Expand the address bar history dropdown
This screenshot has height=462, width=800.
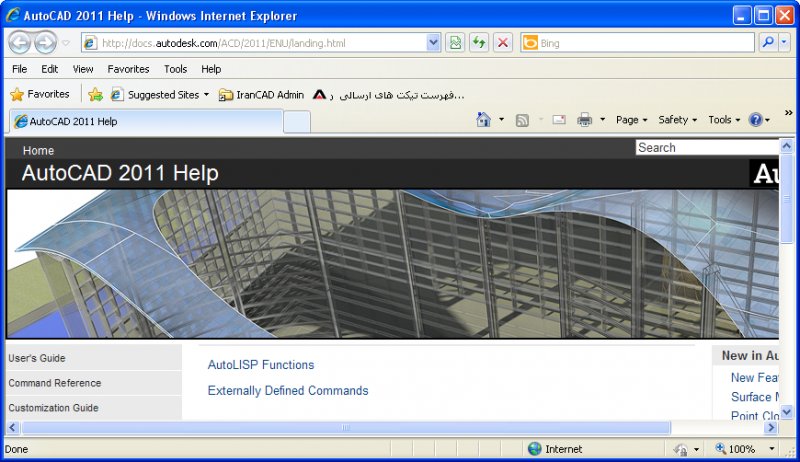[x=433, y=43]
